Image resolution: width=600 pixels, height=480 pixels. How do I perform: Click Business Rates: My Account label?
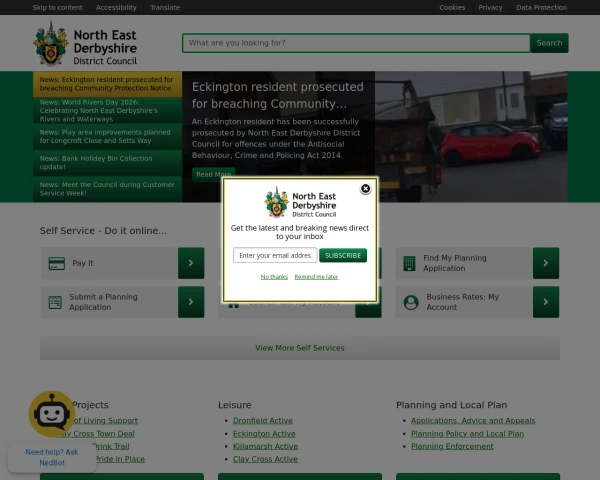pyautogui.click(x=463, y=302)
